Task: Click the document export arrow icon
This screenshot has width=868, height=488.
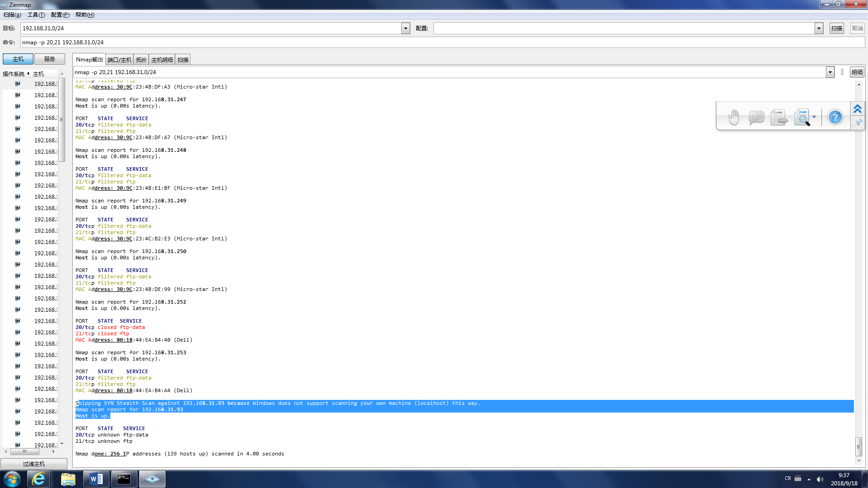Action: click(x=779, y=117)
